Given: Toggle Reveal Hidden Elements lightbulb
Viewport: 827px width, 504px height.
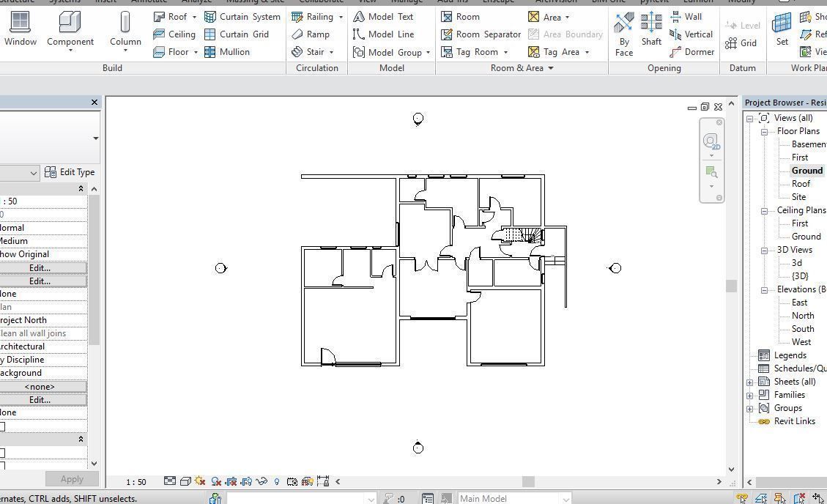Looking at the screenshot, I should point(277,481).
